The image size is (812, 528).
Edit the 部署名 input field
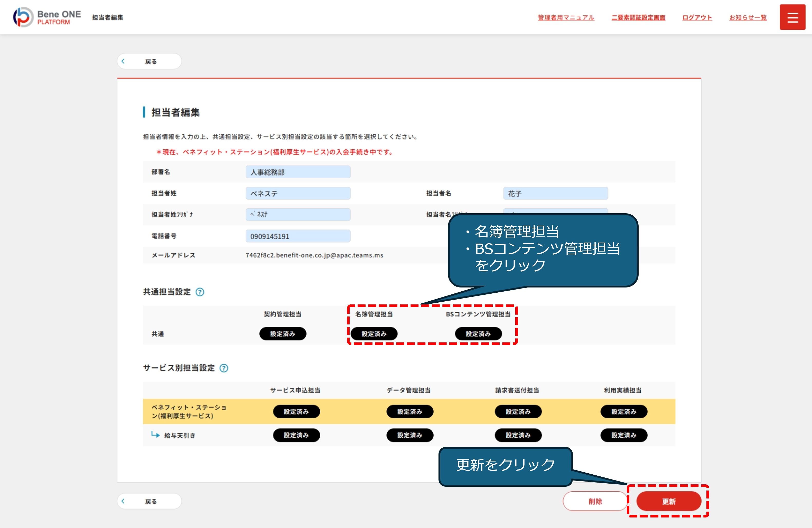298,172
